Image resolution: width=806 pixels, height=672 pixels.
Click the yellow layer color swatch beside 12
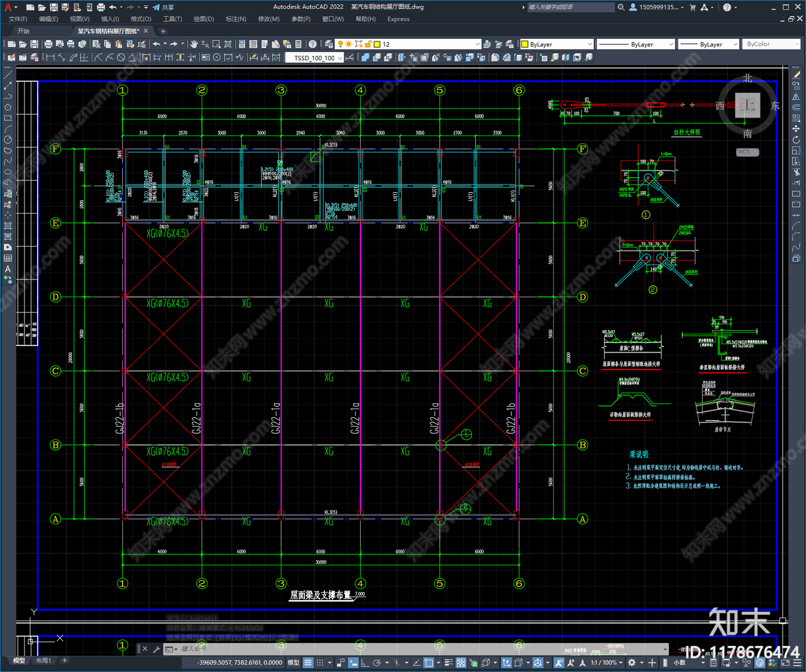point(377,44)
